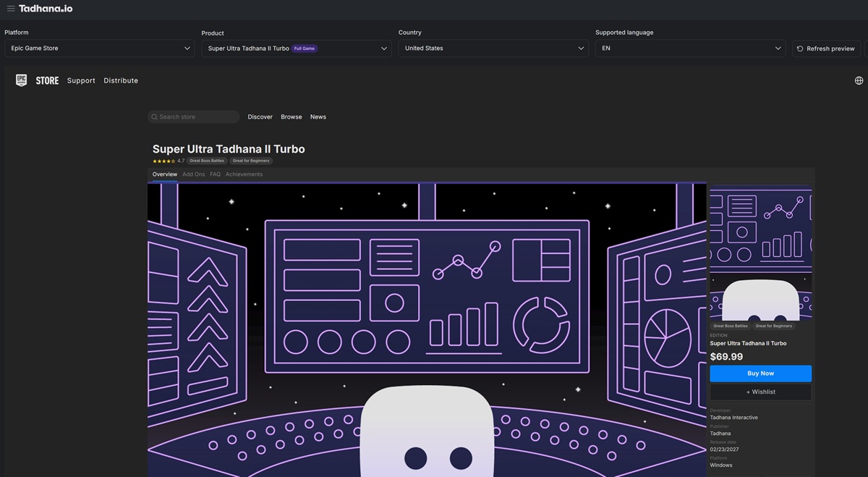This screenshot has width=868, height=477.
Task: Click the release date 02/23/2027
Action: tap(725, 449)
